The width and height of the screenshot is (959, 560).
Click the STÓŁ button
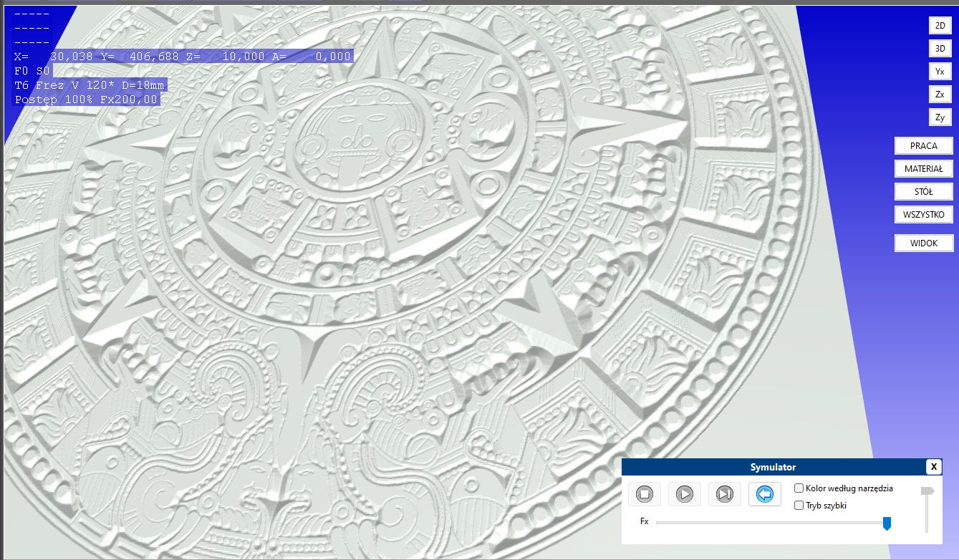[x=924, y=192]
